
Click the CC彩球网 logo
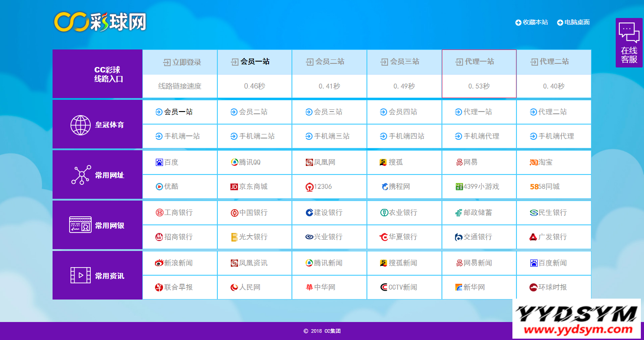click(100, 22)
